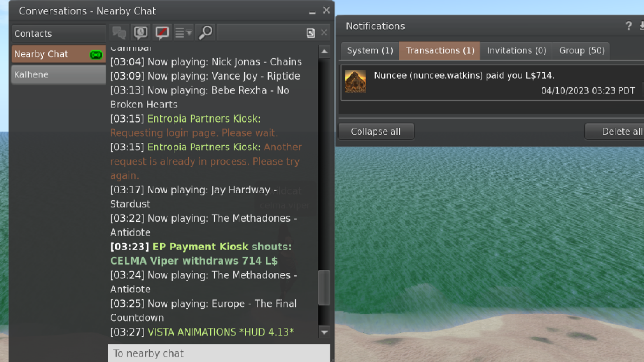
Task: Click the notification timestamp 04/10/2023 03:23 PDT
Action: pos(588,91)
